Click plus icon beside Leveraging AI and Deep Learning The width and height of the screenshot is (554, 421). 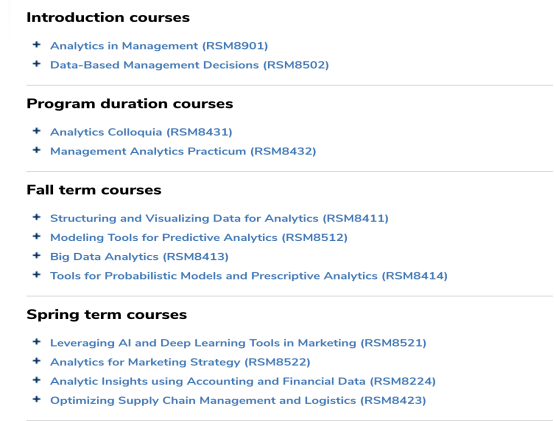click(x=36, y=342)
